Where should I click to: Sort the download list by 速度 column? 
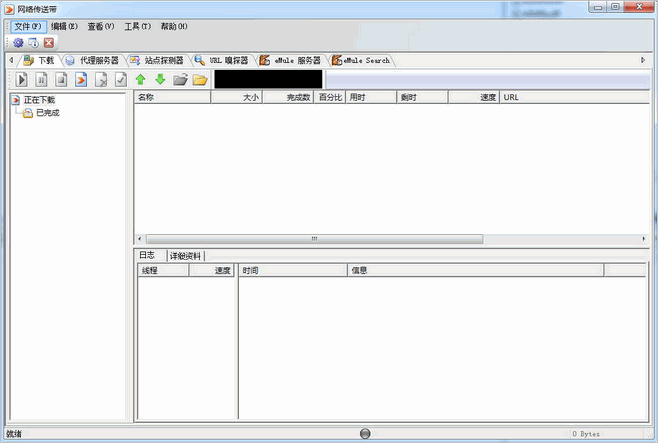(x=474, y=97)
